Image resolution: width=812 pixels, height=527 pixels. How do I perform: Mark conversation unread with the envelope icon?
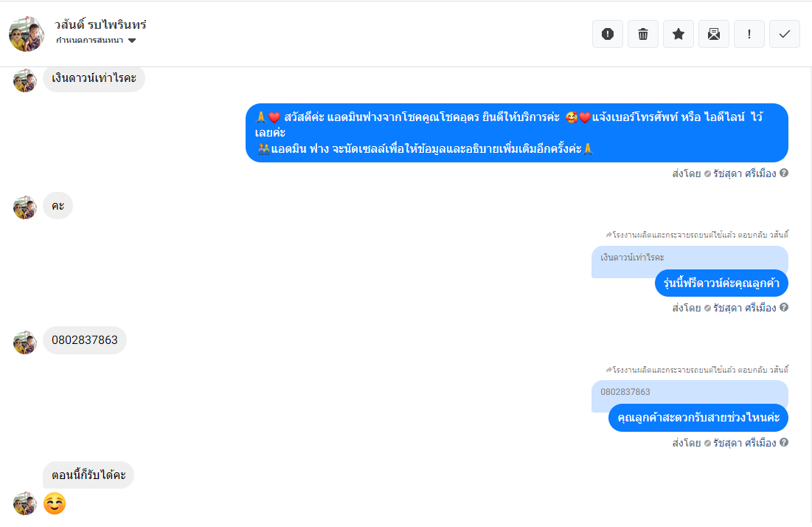pyautogui.click(x=714, y=34)
